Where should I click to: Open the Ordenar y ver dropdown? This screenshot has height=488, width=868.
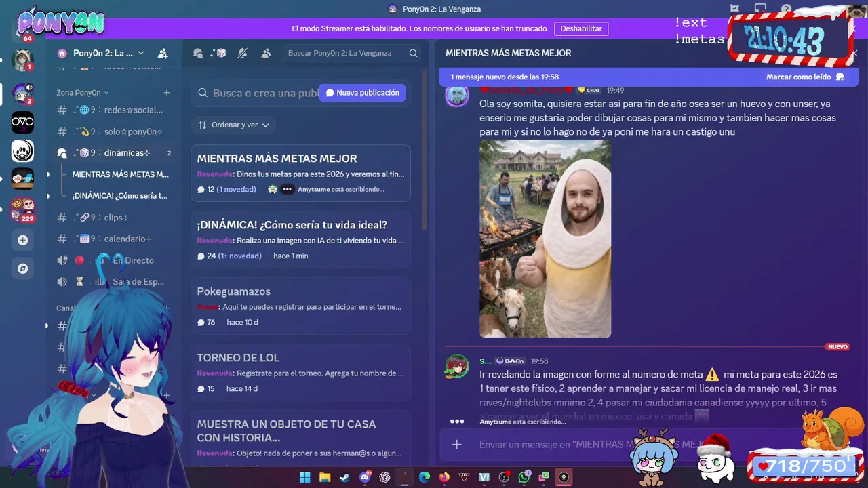[233, 125]
